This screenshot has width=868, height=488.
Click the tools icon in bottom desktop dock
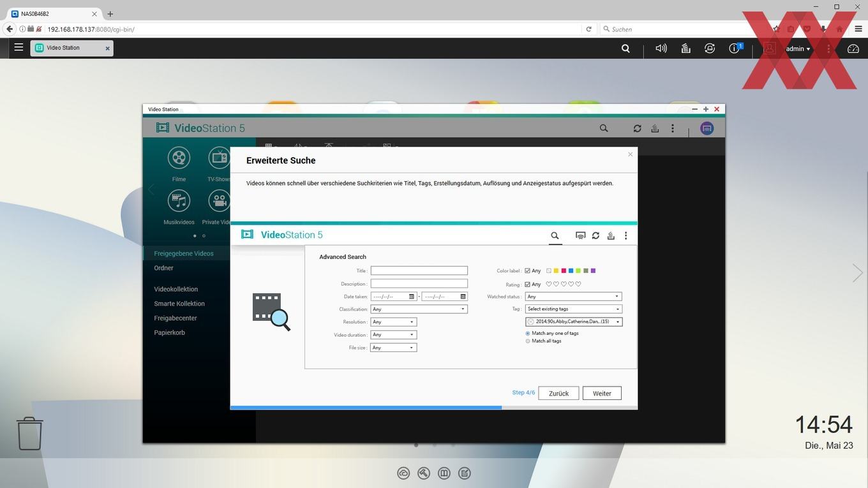(x=424, y=473)
